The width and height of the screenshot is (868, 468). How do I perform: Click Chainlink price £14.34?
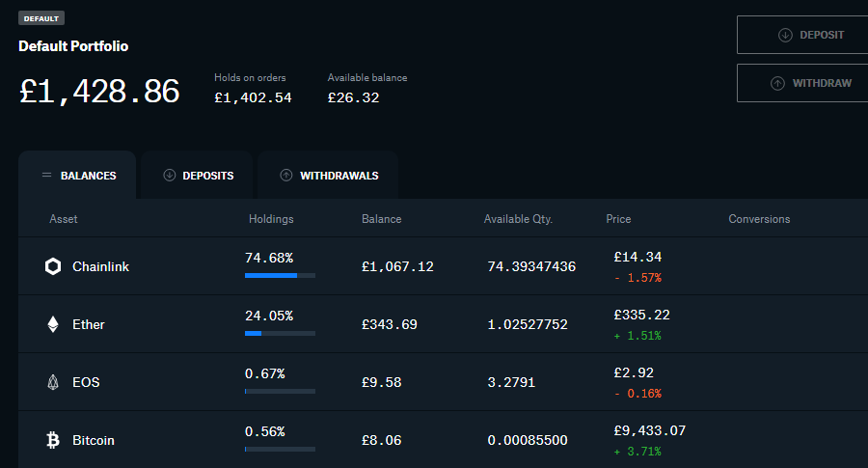point(637,257)
